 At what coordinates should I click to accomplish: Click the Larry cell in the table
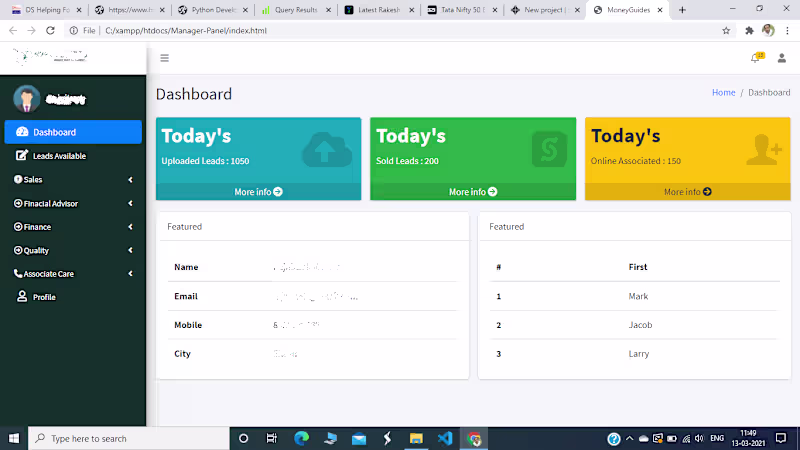pyautogui.click(x=639, y=354)
